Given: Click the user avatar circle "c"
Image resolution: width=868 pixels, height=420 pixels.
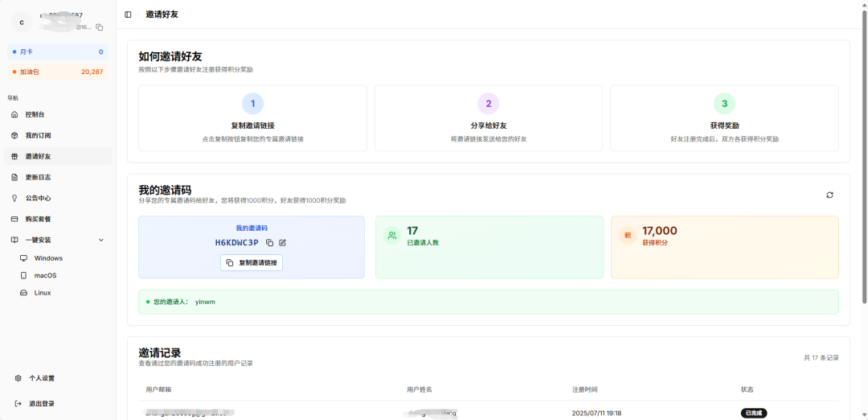Looking at the screenshot, I should pos(22,22).
